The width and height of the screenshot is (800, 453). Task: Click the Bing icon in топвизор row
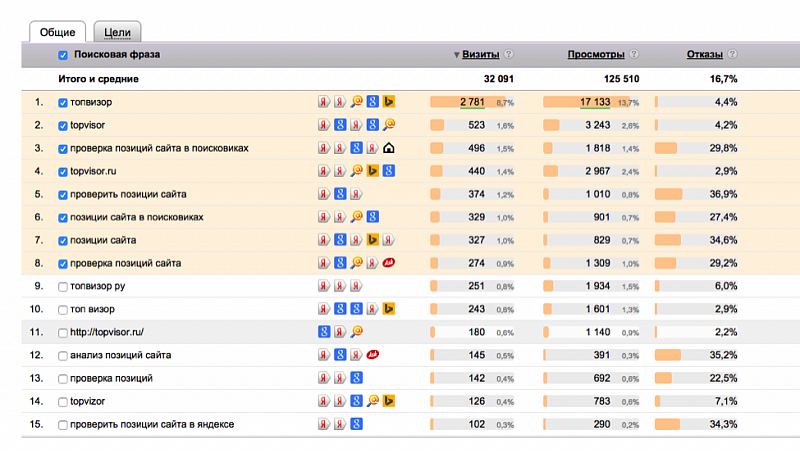click(389, 102)
